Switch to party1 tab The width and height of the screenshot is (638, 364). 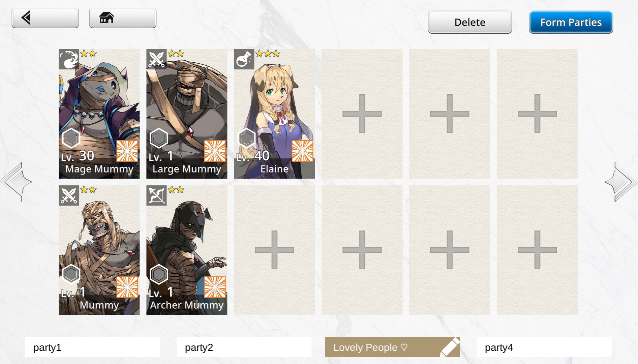tap(92, 347)
